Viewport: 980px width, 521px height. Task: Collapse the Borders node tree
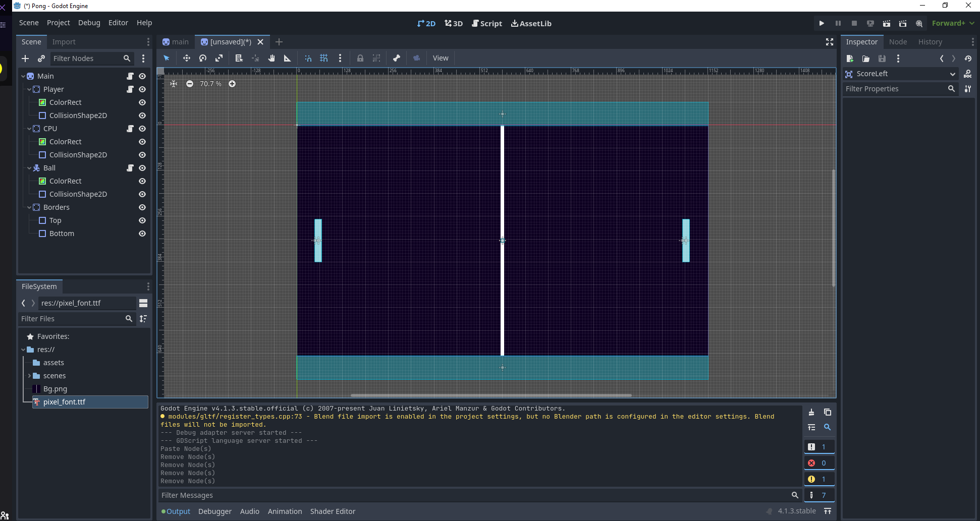29,207
